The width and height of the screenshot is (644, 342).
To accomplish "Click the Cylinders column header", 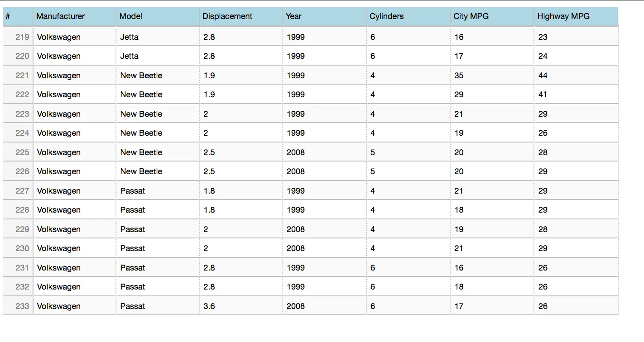I will coord(408,17).
